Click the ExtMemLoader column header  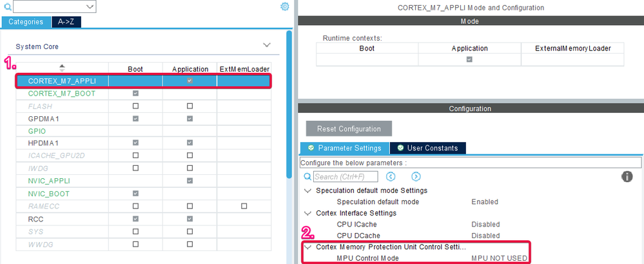pos(244,69)
